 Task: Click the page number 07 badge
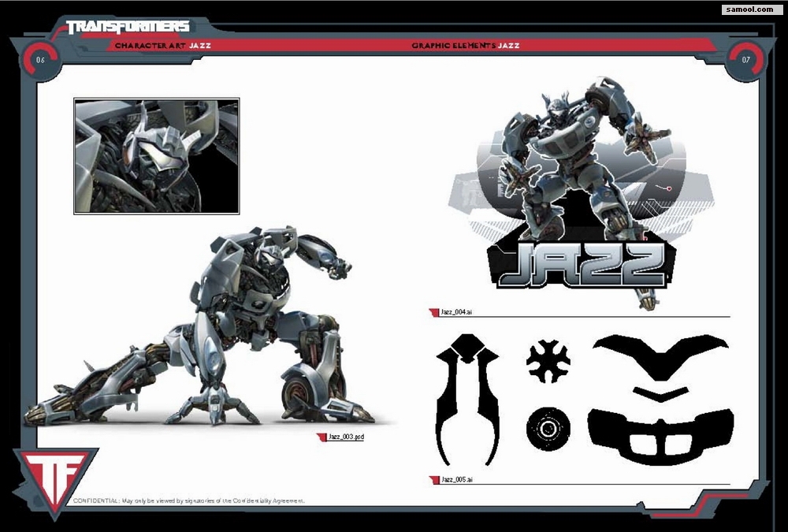[745, 60]
